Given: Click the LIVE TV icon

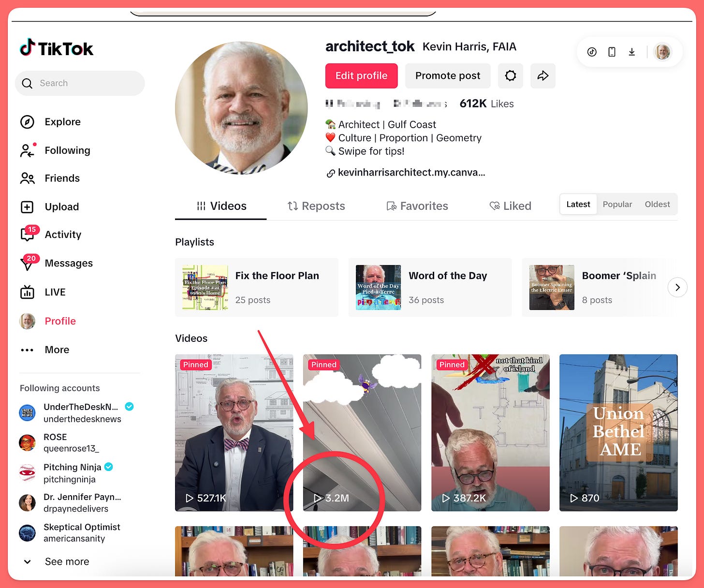Looking at the screenshot, I should (27, 292).
